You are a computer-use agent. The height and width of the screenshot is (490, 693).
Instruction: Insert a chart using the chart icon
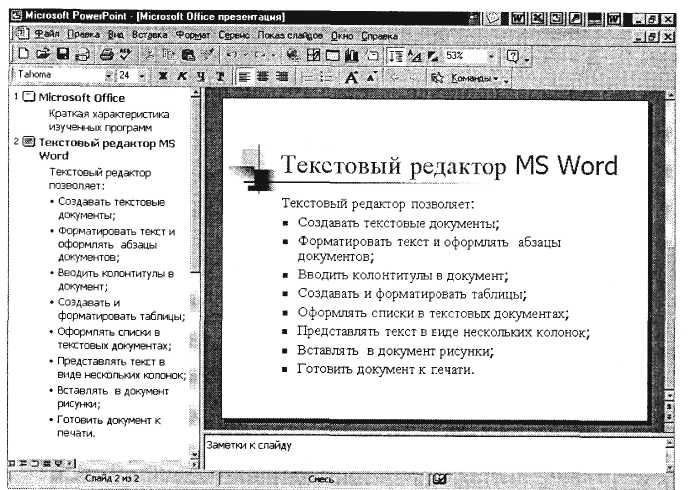(x=352, y=55)
